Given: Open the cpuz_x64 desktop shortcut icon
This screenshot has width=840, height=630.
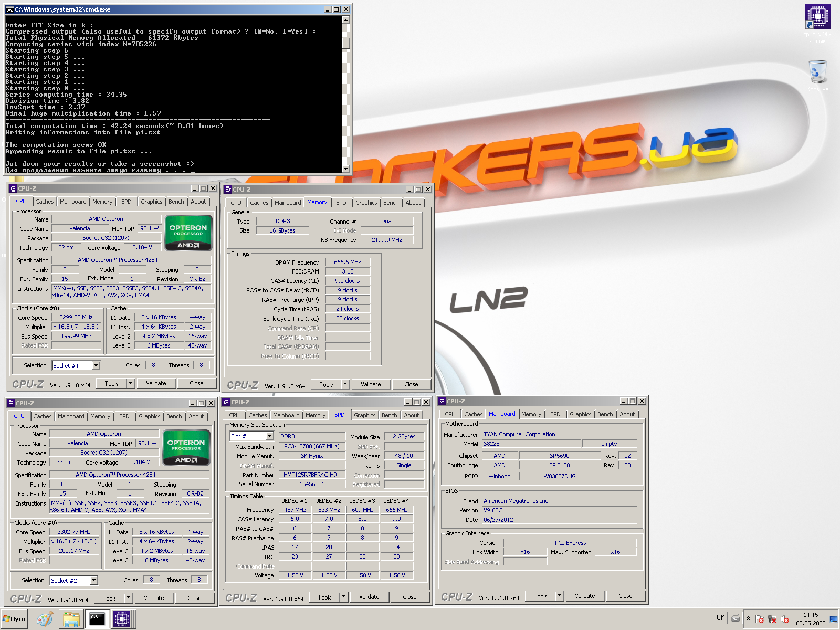Looking at the screenshot, I should [x=817, y=17].
